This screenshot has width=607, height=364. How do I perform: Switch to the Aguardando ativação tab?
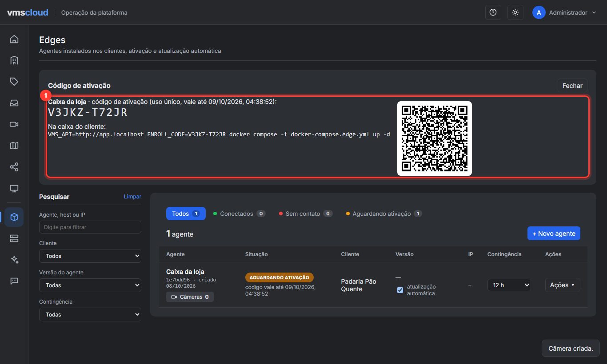pos(383,214)
